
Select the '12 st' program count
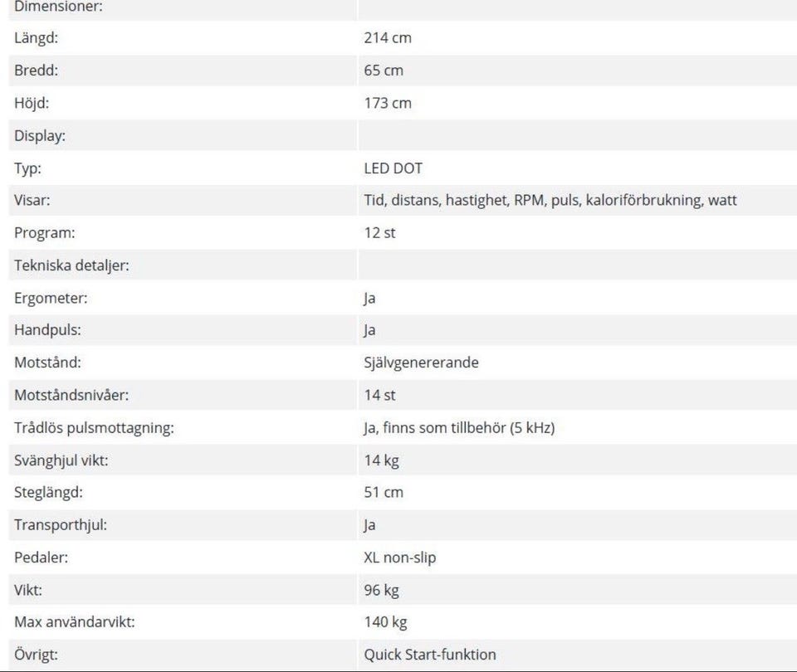379,233
